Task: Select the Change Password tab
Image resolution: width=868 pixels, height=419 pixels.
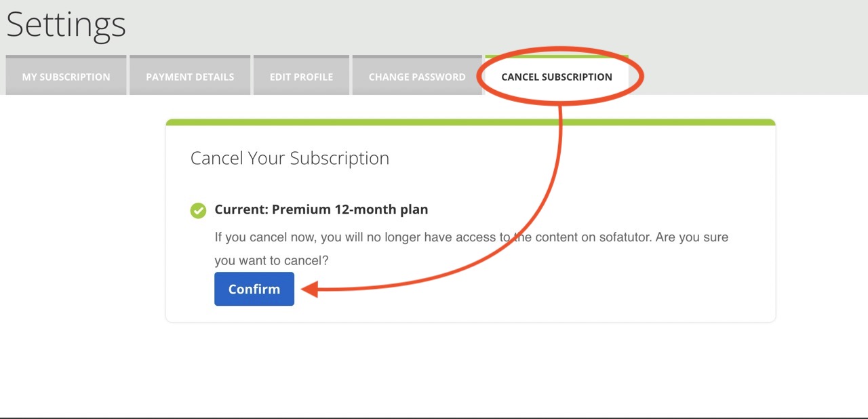Action: 417,77
